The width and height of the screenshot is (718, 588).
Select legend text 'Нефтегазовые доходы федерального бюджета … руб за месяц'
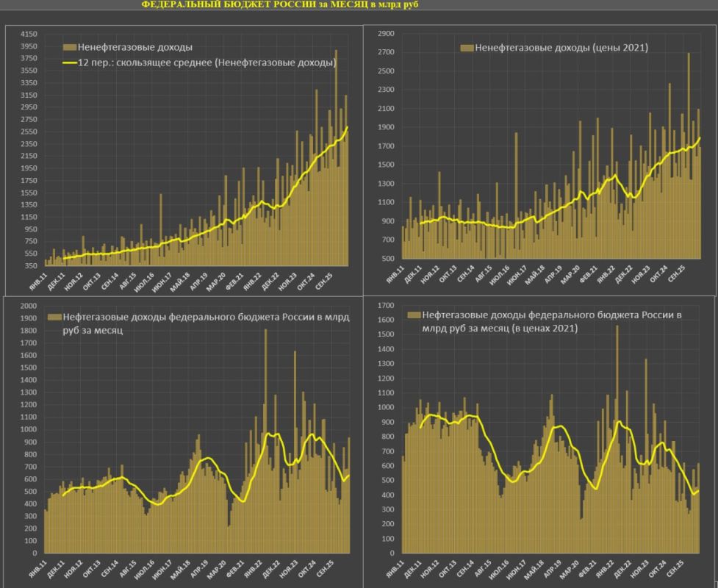tap(206, 323)
